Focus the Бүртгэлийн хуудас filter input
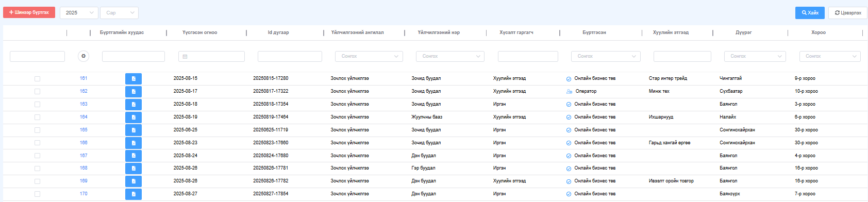868x202 pixels. (133, 56)
